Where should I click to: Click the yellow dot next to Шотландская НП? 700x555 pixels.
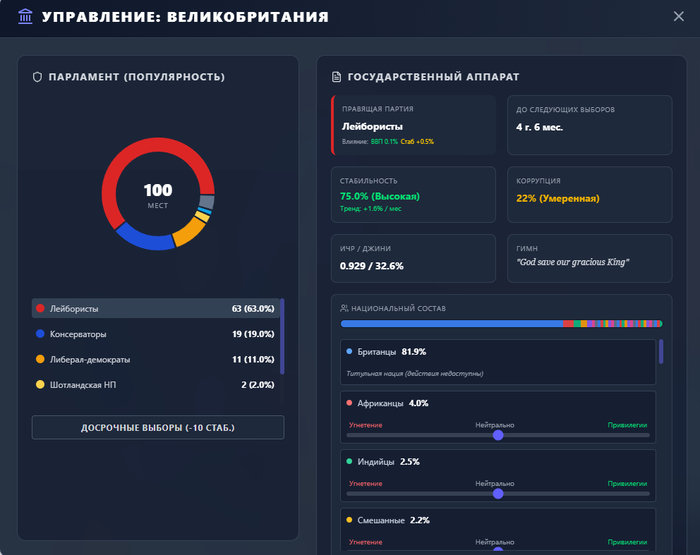coord(40,384)
